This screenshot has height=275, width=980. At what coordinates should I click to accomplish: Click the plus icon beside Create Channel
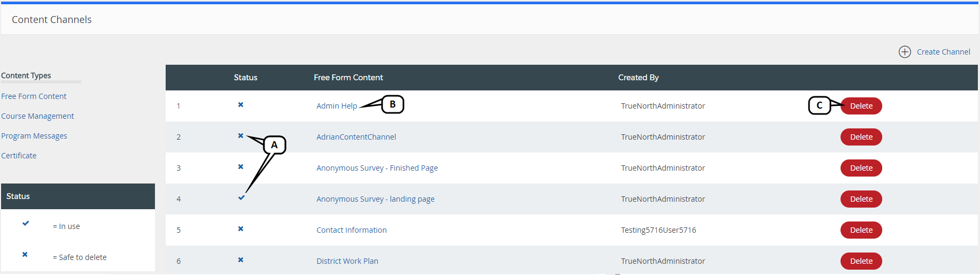[x=904, y=52]
